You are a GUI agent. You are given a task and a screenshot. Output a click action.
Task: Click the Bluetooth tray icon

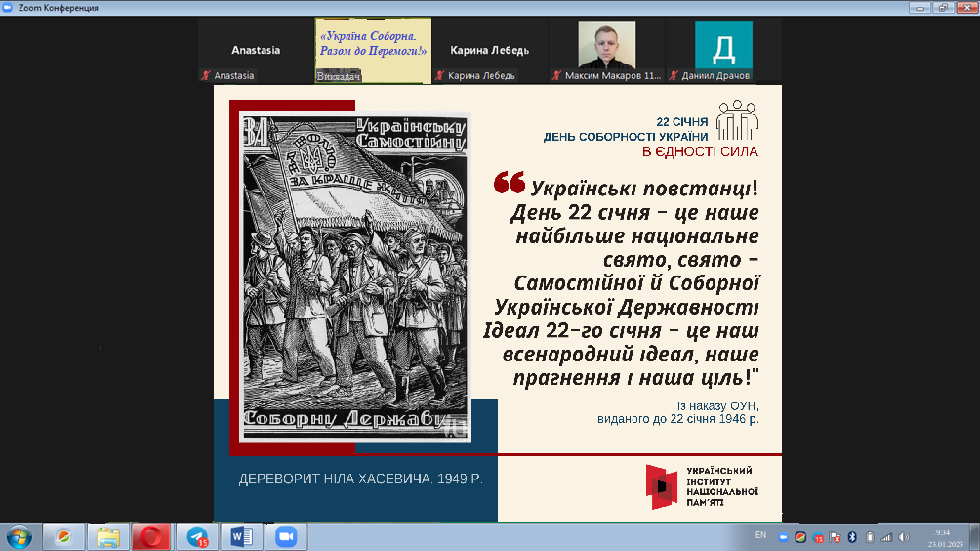(x=852, y=537)
